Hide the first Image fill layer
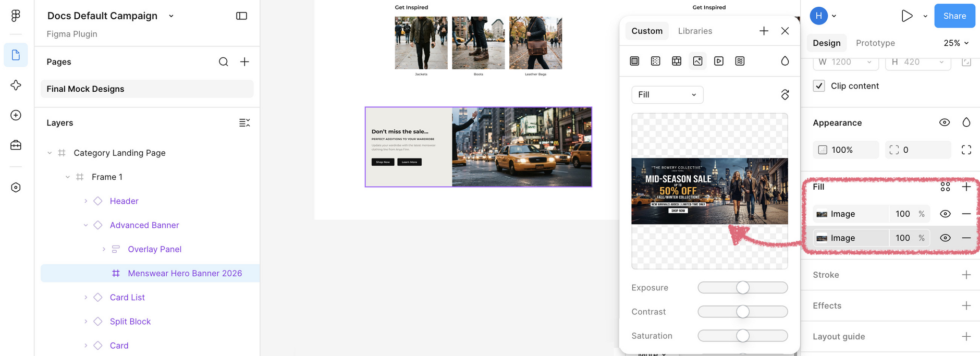Viewport: 980px width, 356px height. (945, 214)
